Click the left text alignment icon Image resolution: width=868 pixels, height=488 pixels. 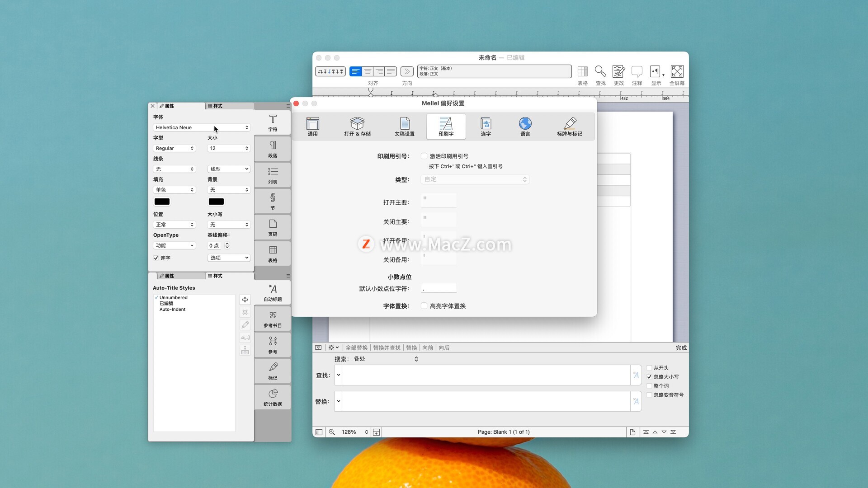click(356, 71)
